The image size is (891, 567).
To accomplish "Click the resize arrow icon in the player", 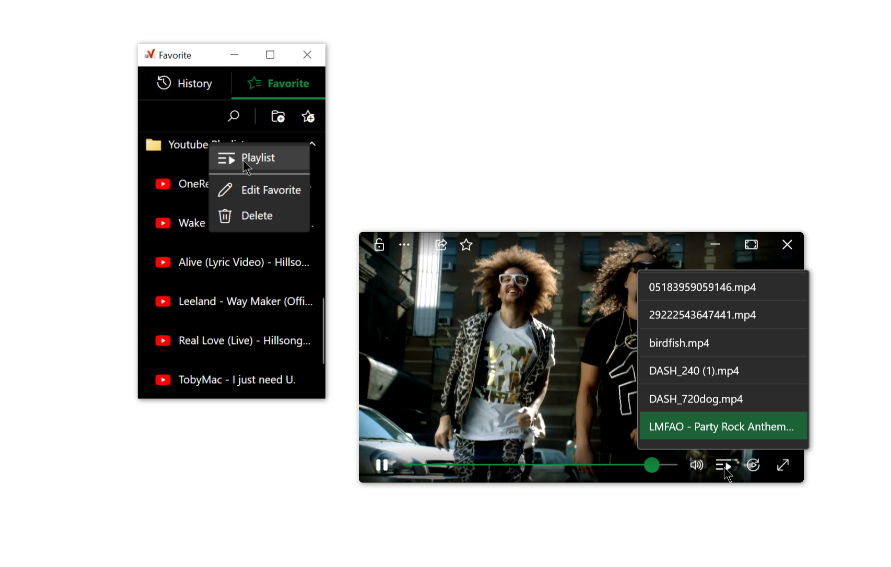I will [783, 465].
